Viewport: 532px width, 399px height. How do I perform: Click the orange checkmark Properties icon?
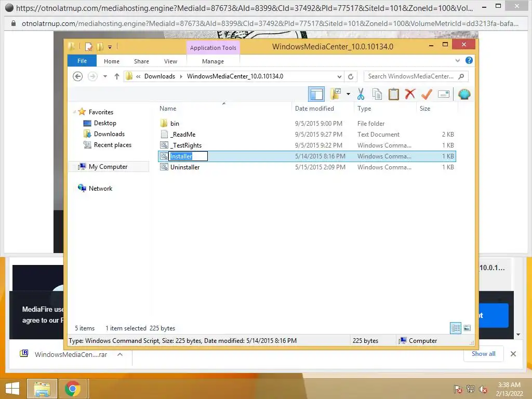tap(427, 94)
